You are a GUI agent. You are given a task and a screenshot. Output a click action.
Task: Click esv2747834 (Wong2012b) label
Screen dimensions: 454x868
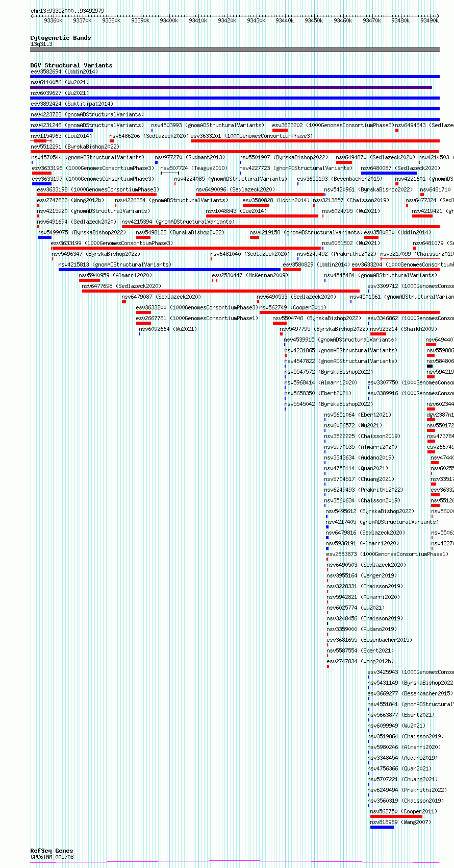point(360,661)
